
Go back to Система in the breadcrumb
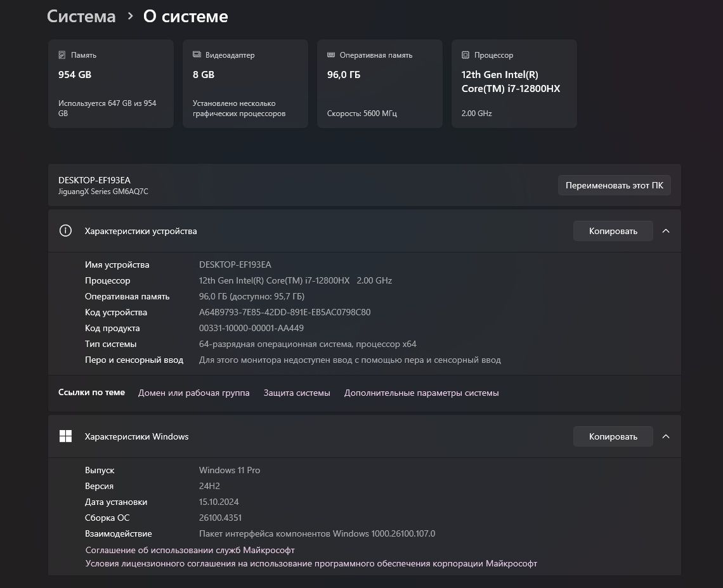(x=81, y=16)
